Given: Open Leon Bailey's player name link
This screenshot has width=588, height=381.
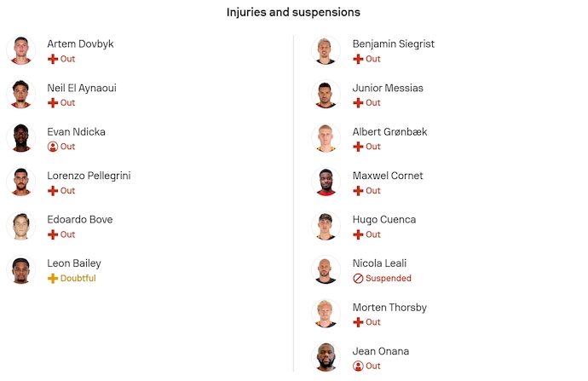Looking at the screenshot, I should pos(74,263).
